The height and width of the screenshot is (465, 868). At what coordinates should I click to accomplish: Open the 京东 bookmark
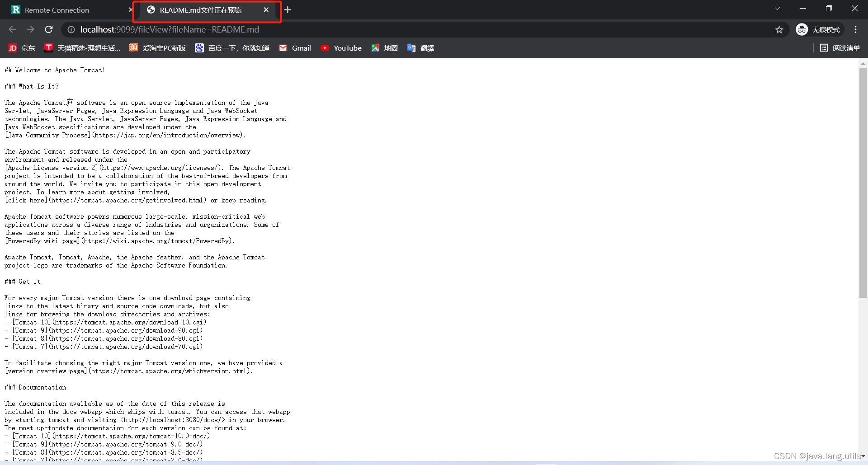point(22,48)
